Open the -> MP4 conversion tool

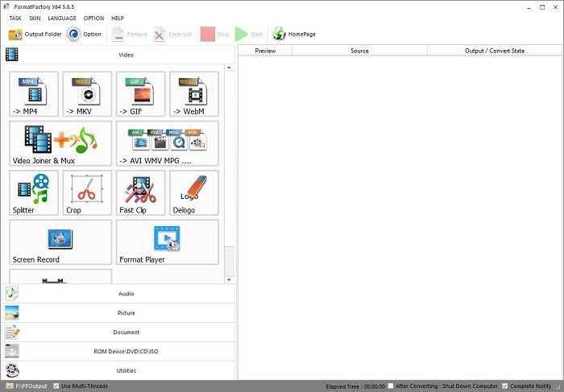(x=34, y=94)
